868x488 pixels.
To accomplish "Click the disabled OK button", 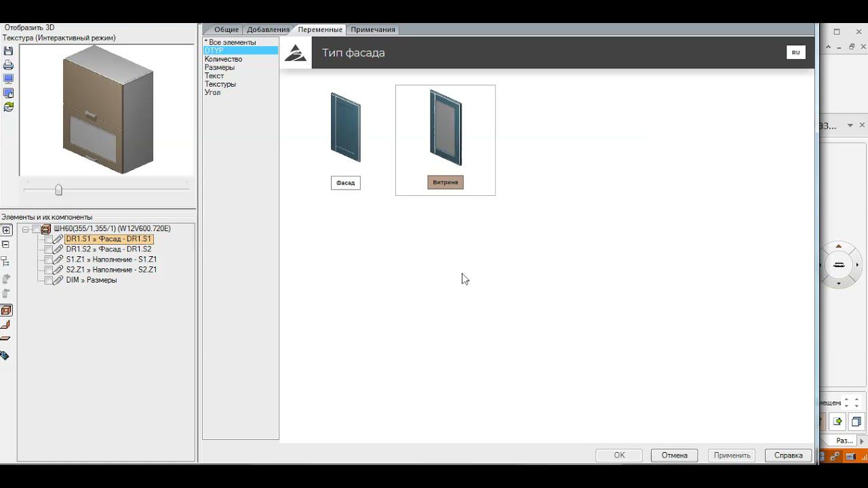I will point(619,455).
